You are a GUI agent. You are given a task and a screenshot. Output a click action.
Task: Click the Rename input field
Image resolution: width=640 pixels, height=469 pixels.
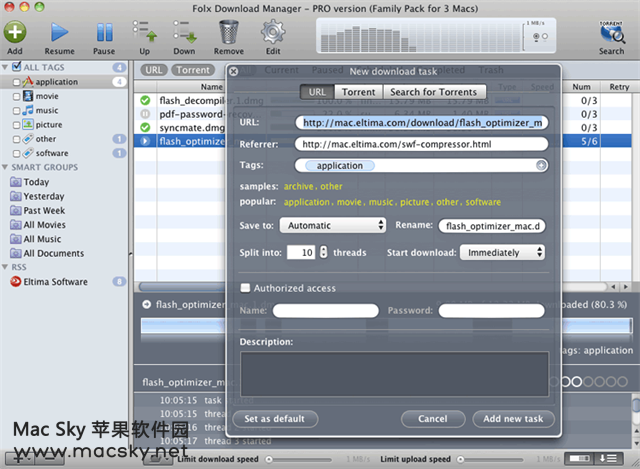(492, 226)
